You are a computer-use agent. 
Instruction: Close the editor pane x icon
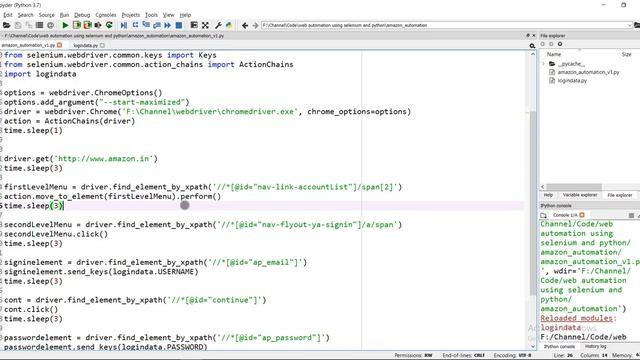(x=533, y=36)
